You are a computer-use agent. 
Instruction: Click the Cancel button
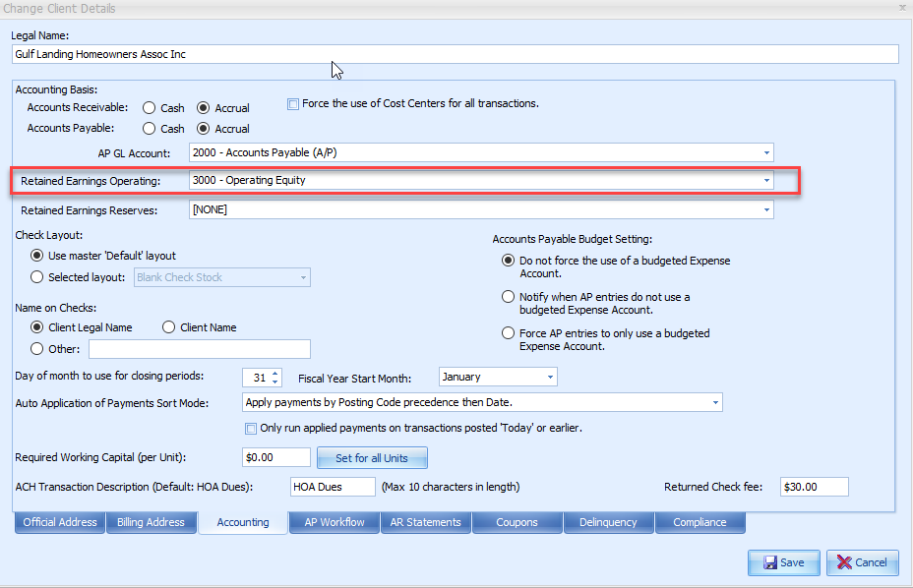(862, 562)
